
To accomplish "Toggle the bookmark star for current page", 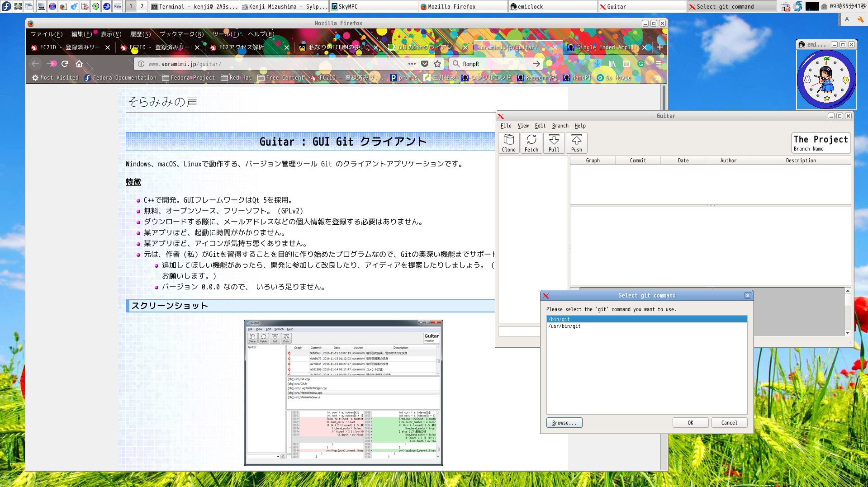I will [x=437, y=64].
